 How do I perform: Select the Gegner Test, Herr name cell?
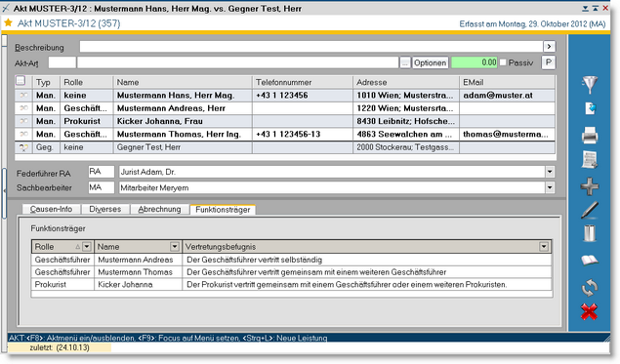pos(183,147)
